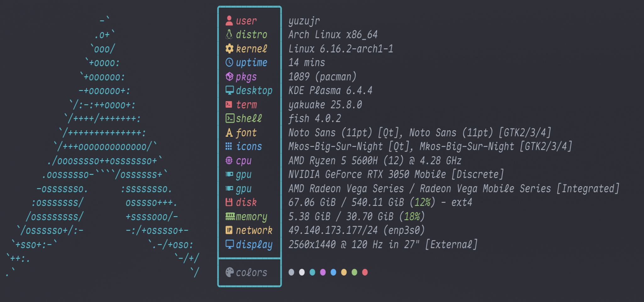Click the display label entry

[254, 244]
